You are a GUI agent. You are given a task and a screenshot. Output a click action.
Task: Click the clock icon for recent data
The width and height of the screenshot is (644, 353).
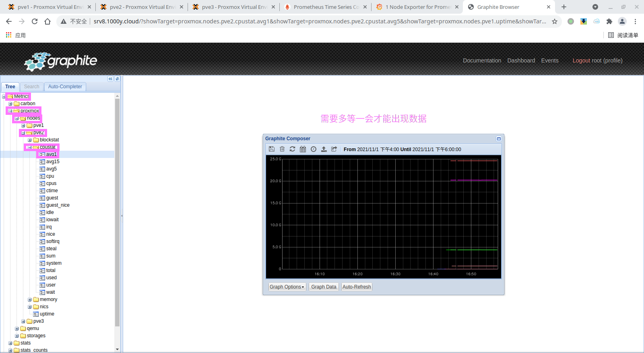tap(314, 149)
